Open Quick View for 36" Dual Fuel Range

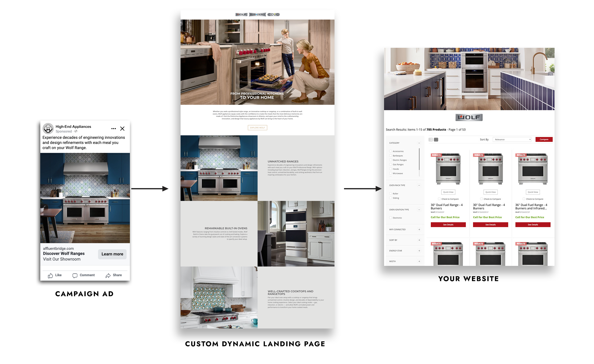coord(533,192)
